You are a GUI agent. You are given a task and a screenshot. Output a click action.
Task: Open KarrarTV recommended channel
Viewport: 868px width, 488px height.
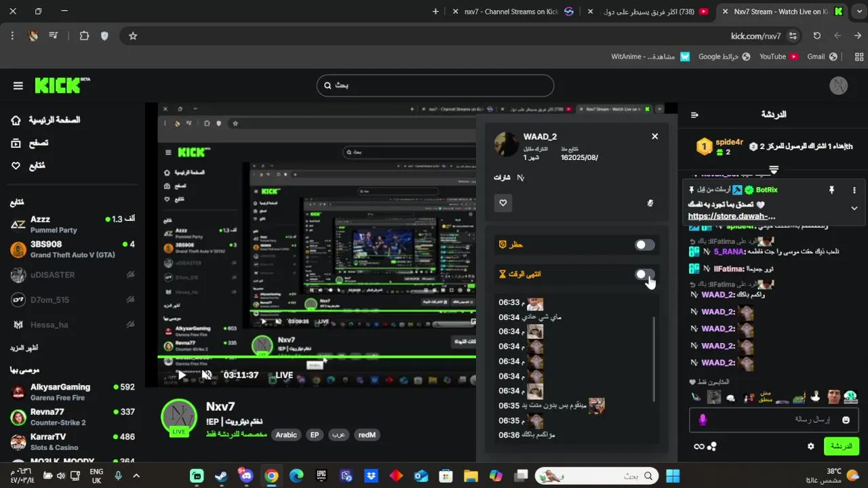click(73, 442)
